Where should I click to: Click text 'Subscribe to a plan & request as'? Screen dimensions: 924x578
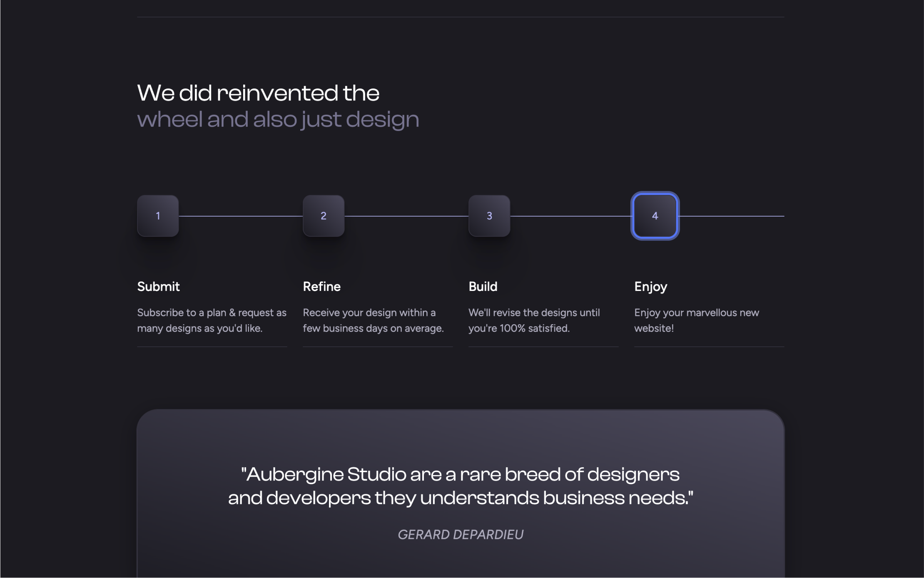pos(212,313)
